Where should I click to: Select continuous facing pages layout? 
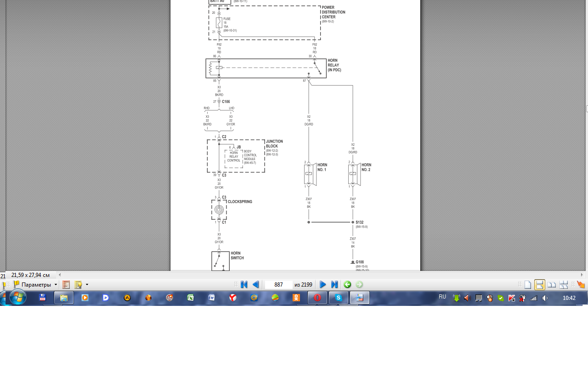point(564,285)
